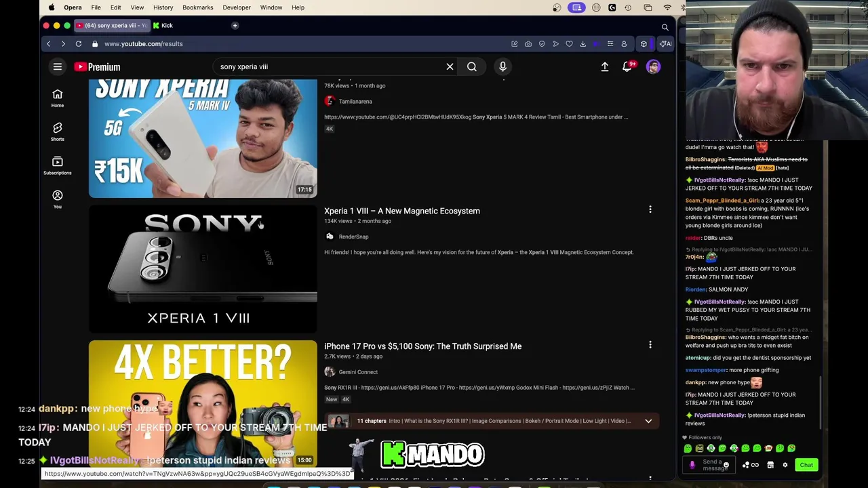The height and width of the screenshot is (488, 868).
Task: Click the magnifier search button
Action: pos(472,66)
